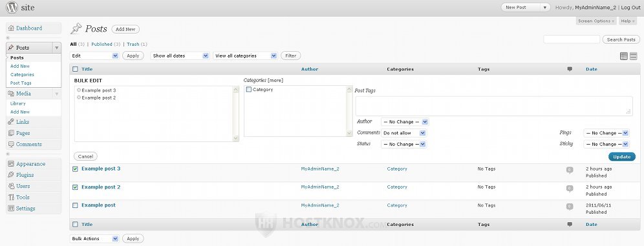644x246 pixels.
Task: View Trash posts filter
Action: (133, 44)
